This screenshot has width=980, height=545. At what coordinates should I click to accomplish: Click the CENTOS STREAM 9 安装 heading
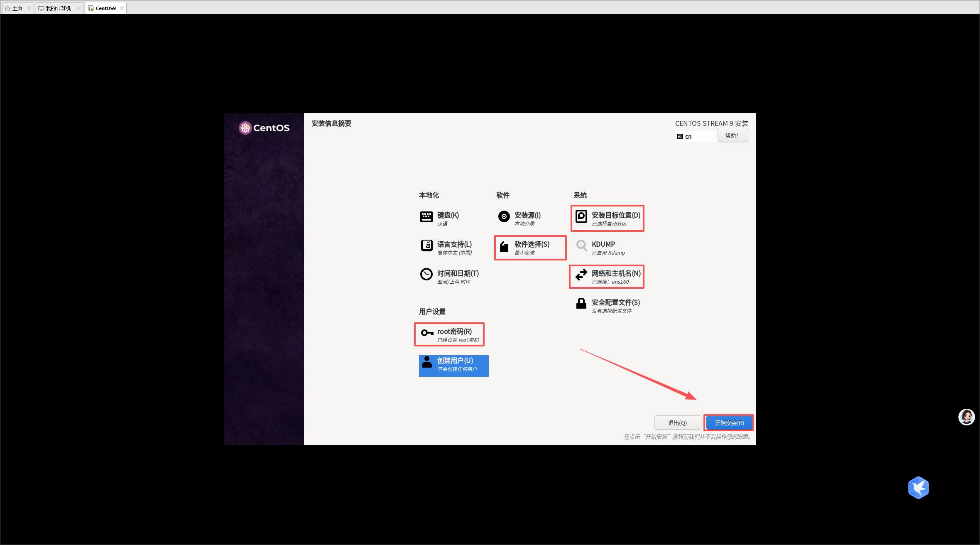[x=711, y=123]
